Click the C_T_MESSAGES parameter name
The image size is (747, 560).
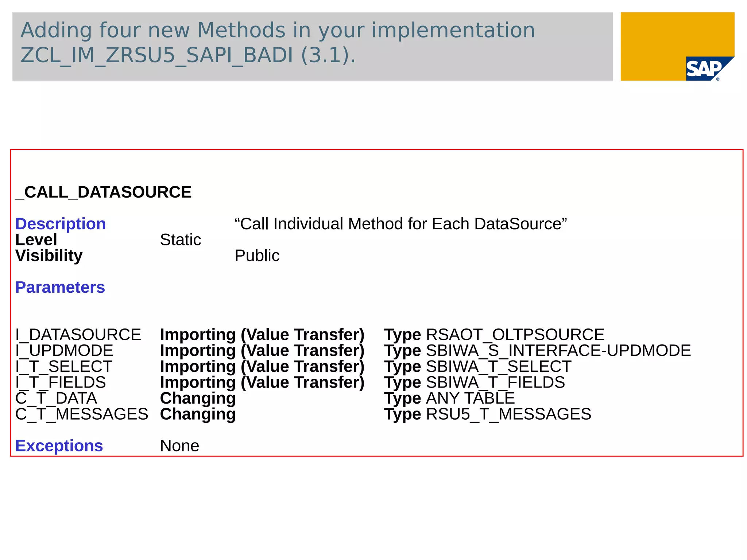[x=82, y=414]
